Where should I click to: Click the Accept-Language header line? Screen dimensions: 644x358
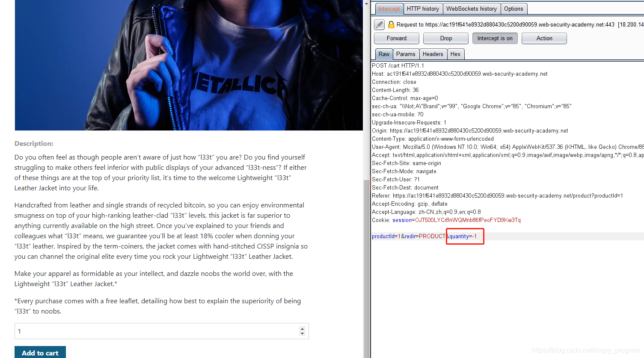[426, 212]
